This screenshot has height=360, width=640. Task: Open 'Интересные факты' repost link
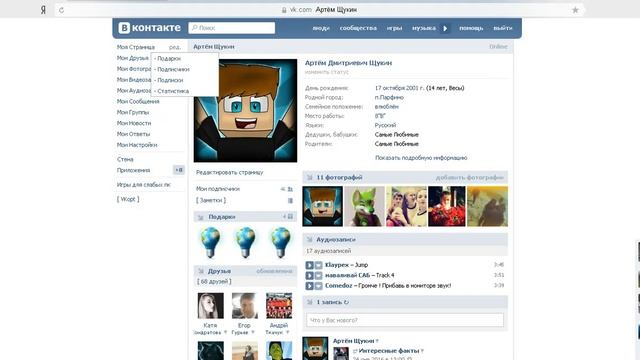pyautogui.click(x=389, y=351)
